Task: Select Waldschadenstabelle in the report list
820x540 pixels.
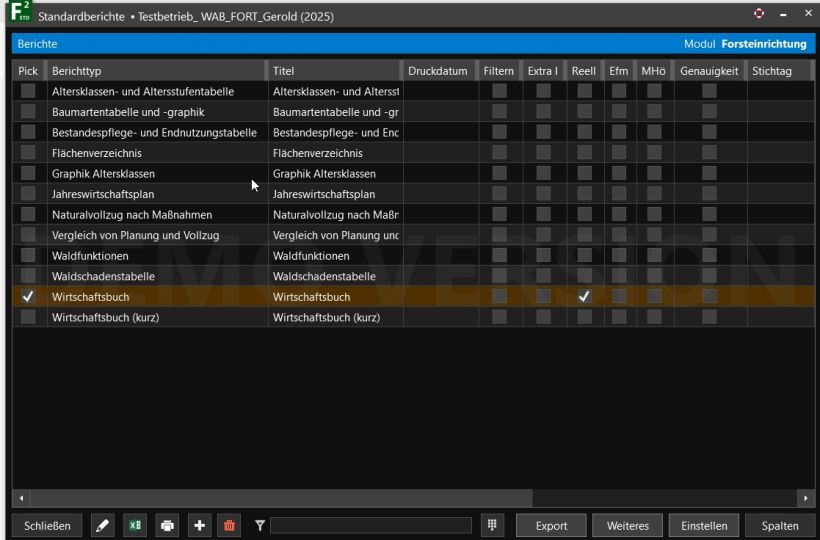Action: point(157,276)
